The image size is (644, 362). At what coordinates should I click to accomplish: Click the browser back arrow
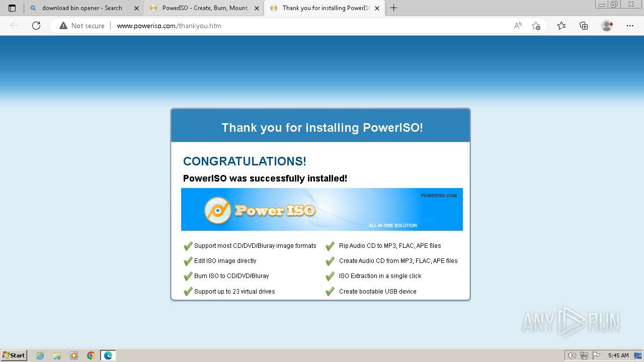click(x=14, y=26)
